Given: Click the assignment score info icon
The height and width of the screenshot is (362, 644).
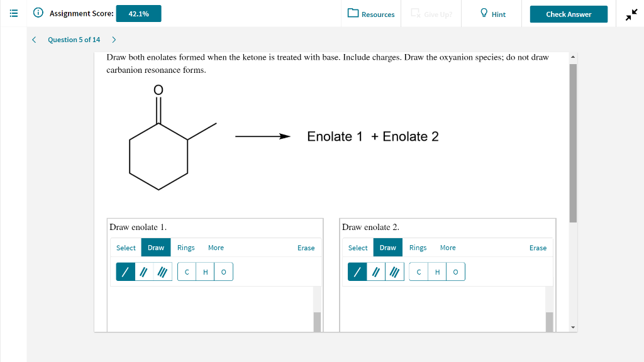Looking at the screenshot, I should pyautogui.click(x=38, y=13).
